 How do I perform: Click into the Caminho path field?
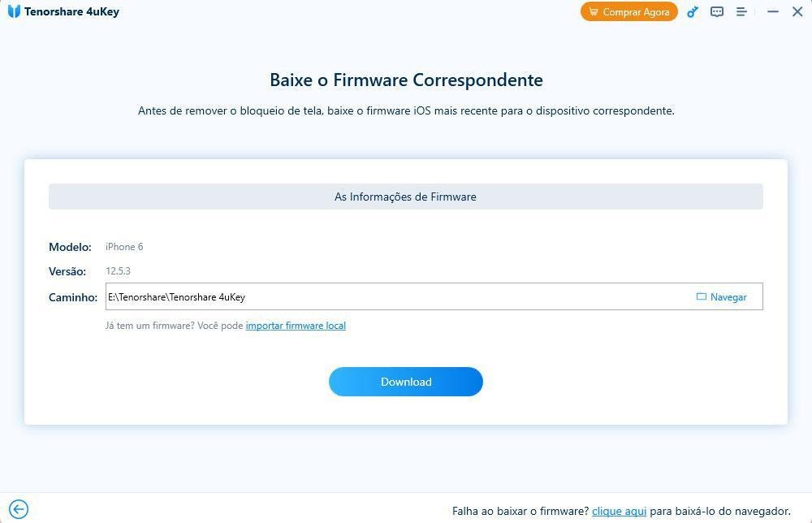pyautogui.click(x=390, y=297)
